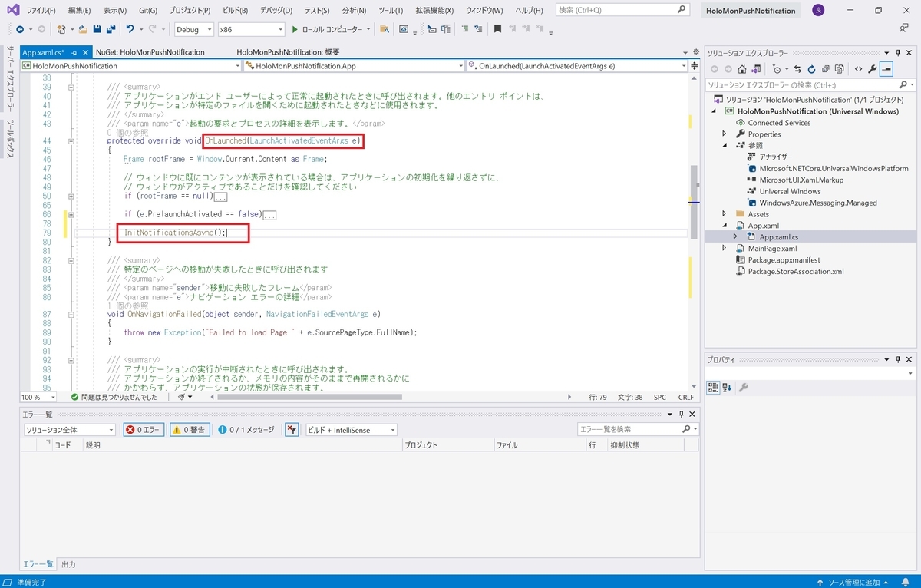Image resolution: width=921 pixels, height=588 pixels.
Task: Open the デバッグ(D) menu
Action: point(276,11)
